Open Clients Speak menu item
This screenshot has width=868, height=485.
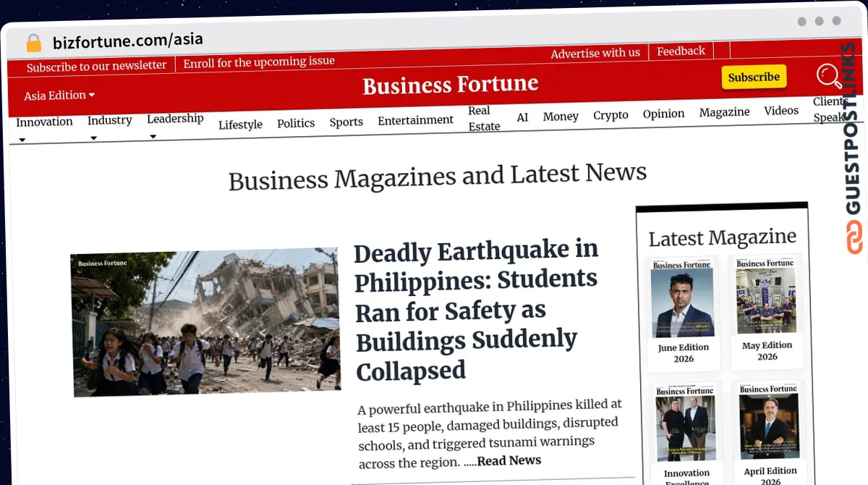point(830,109)
